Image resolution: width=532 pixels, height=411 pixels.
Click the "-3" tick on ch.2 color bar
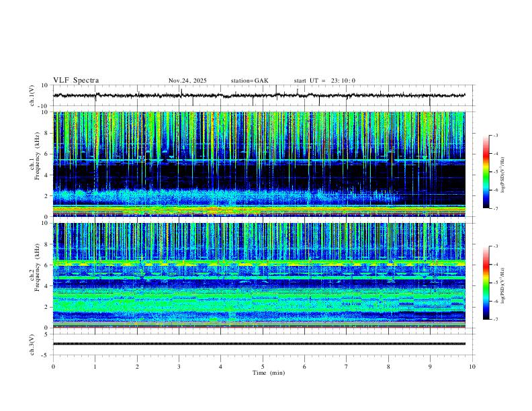point(495,246)
